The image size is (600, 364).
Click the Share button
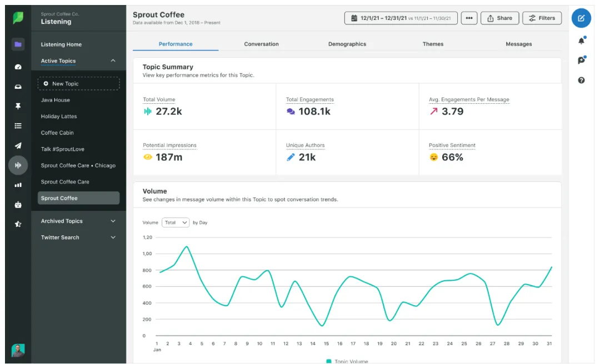click(x=500, y=18)
